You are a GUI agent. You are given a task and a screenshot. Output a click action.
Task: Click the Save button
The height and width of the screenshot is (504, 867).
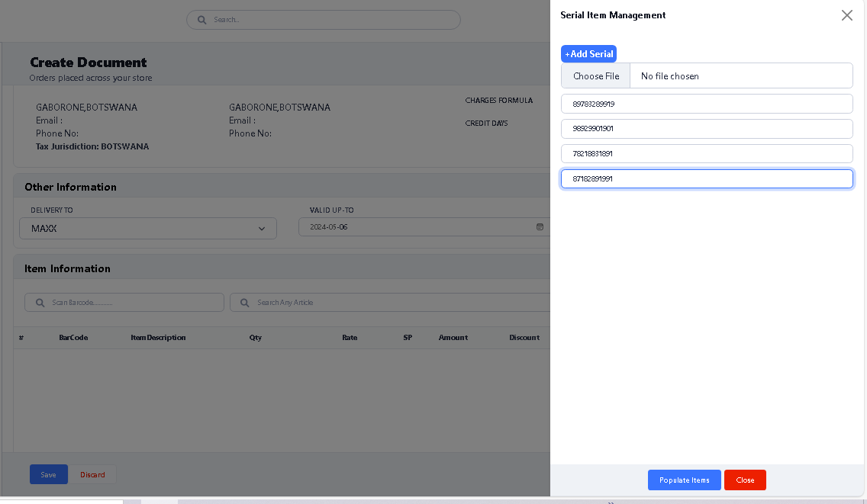pyautogui.click(x=48, y=475)
